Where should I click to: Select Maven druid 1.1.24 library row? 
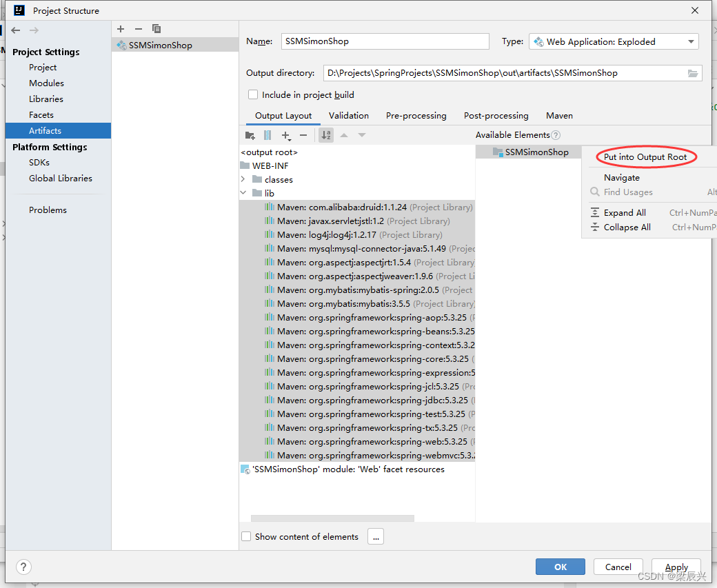point(357,207)
